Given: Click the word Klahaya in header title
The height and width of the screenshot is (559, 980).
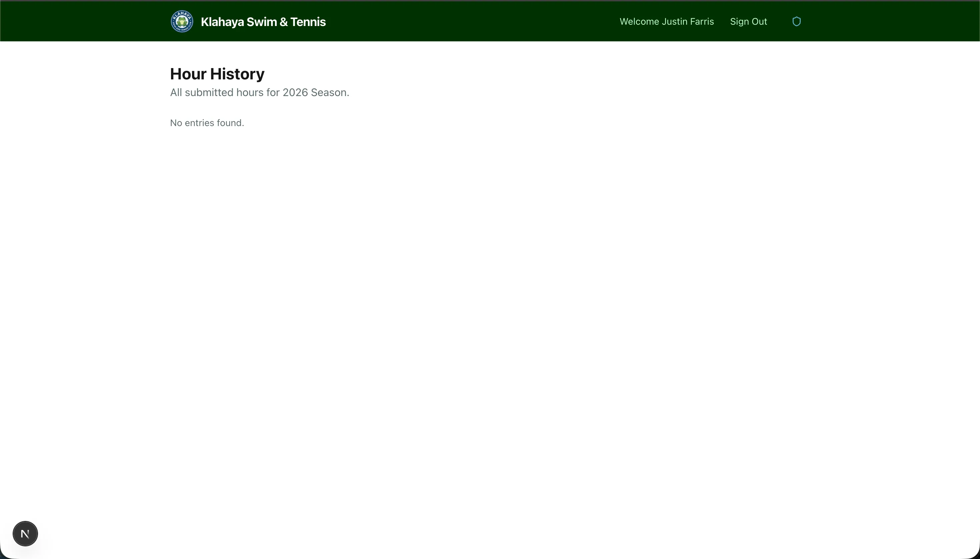Looking at the screenshot, I should 222,22.
